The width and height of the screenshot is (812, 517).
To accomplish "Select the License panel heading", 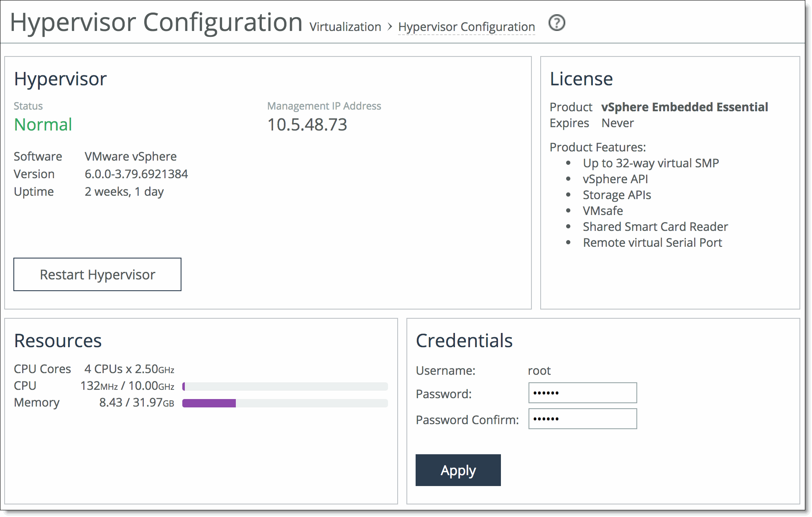I will click(581, 79).
